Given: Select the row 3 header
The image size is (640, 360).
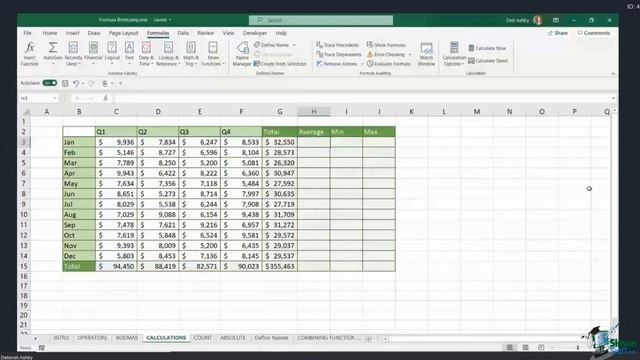Looking at the screenshot, I should [24, 142].
